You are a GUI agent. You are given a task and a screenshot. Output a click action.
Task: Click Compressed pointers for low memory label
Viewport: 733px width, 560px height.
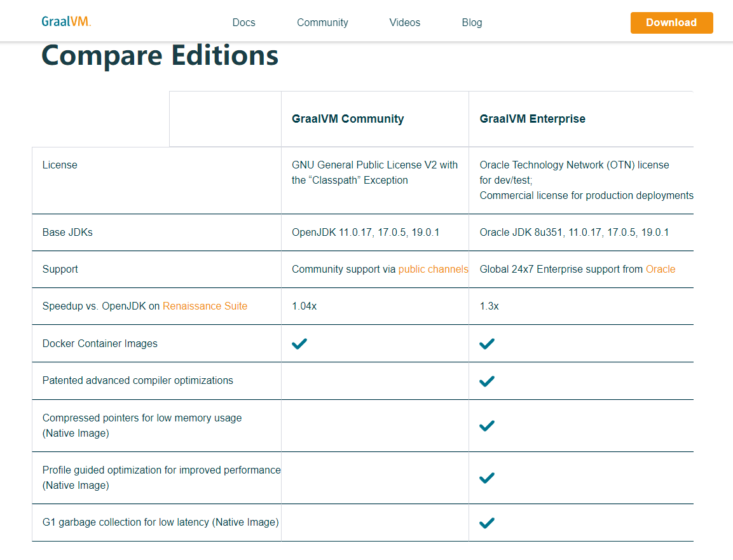click(142, 425)
